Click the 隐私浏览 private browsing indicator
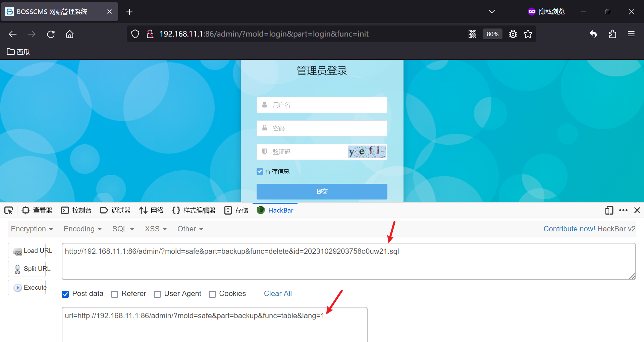The width and height of the screenshot is (644, 342). tap(546, 12)
